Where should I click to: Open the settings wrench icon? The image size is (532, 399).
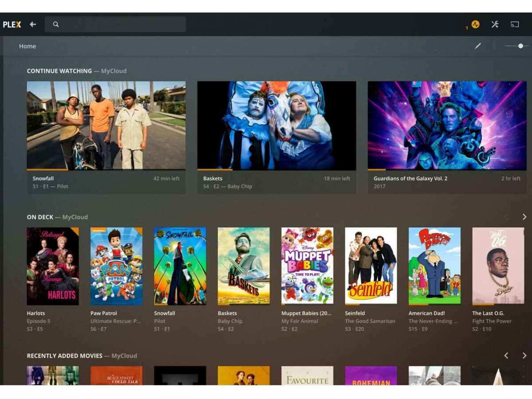tap(495, 24)
